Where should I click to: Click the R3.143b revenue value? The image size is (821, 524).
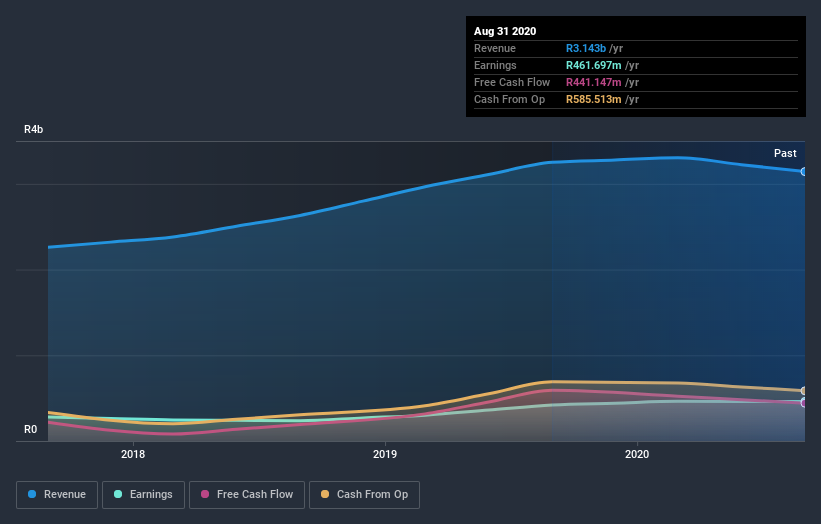pyautogui.click(x=586, y=48)
